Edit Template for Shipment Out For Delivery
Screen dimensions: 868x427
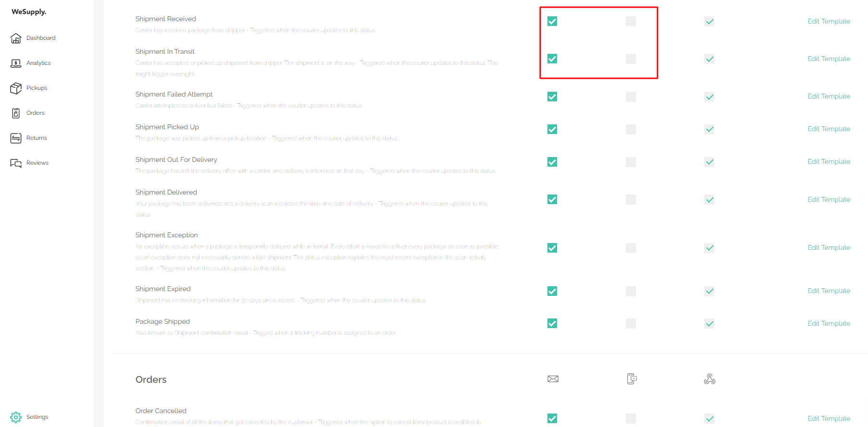point(829,161)
